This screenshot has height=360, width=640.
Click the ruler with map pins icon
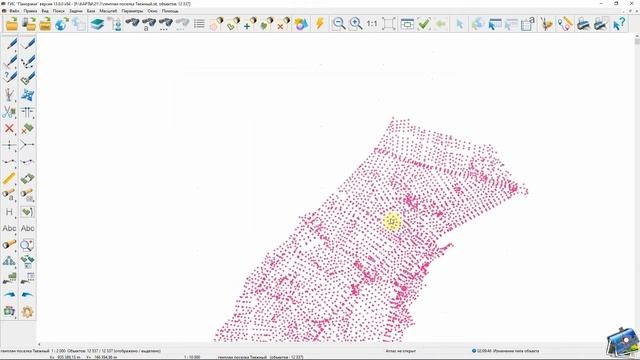tap(565, 24)
